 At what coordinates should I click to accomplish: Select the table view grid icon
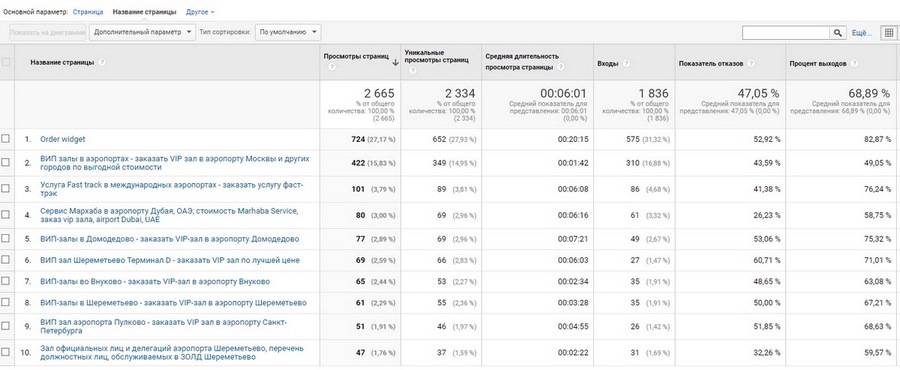click(x=889, y=33)
